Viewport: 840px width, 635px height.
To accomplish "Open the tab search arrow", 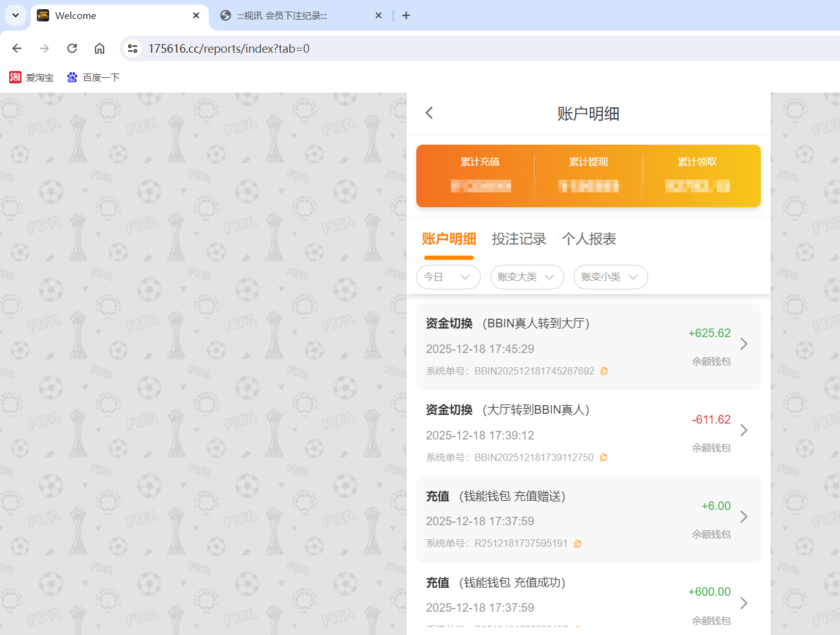I will [x=15, y=15].
